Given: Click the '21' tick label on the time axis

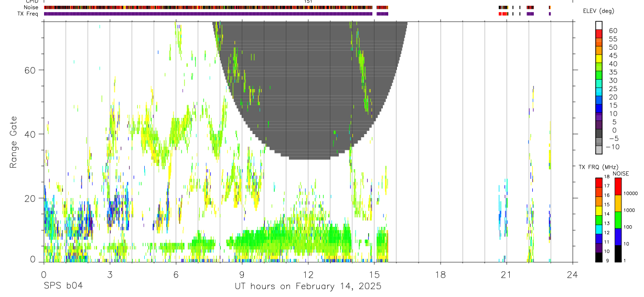Looking at the screenshot, I should 506,274.
